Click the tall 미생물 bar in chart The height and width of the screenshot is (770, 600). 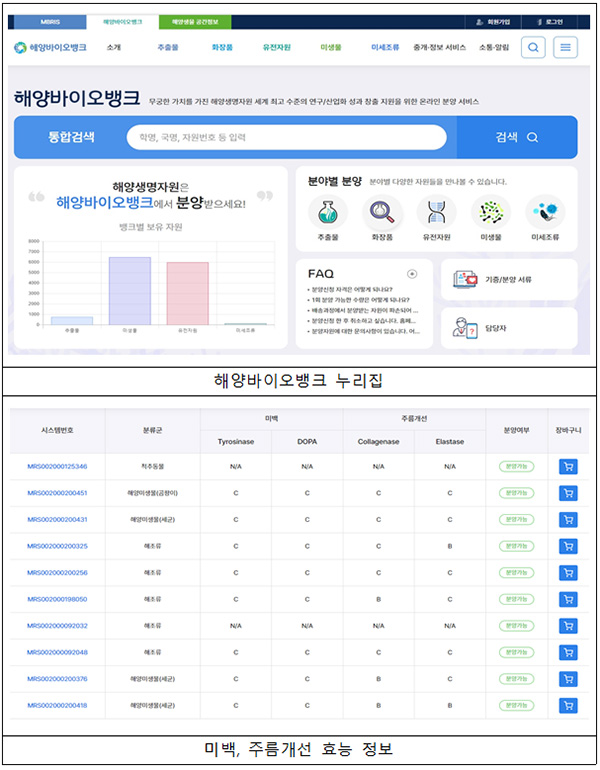coord(129,290)
